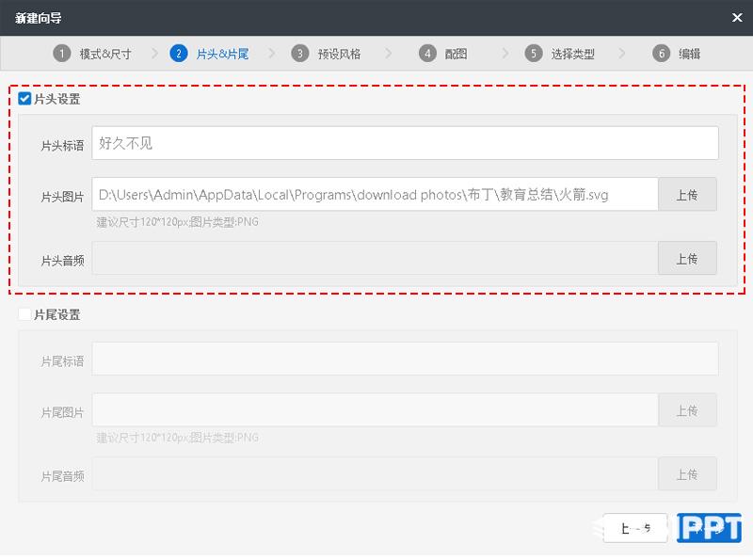Click the 片头音频 path field

375,259
